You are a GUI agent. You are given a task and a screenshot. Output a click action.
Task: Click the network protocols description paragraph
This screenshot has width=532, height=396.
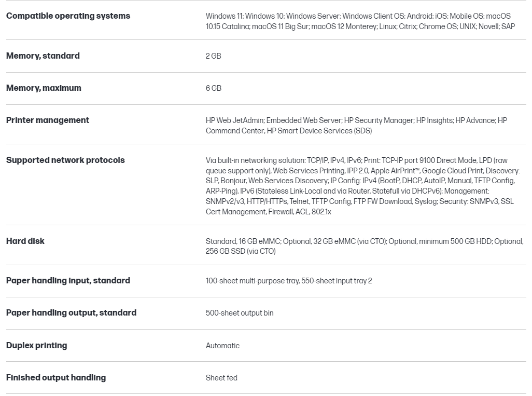pyautogui.click(x=362, y=186)
